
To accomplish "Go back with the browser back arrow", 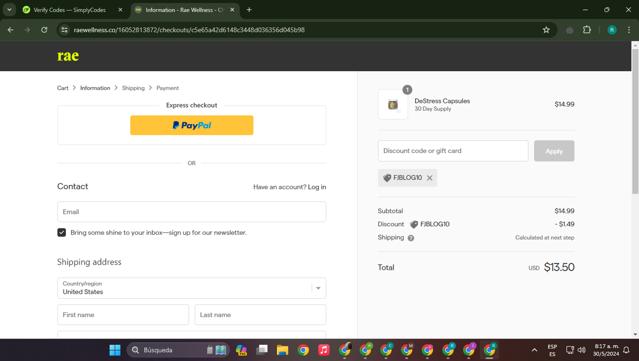I will click(11, 30).
